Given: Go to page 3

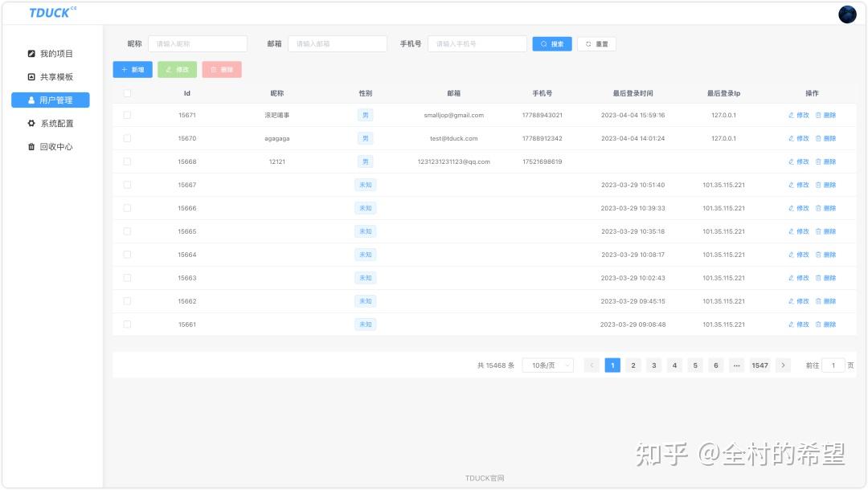Looking at the screenshot, I should [x=653, y=365].
